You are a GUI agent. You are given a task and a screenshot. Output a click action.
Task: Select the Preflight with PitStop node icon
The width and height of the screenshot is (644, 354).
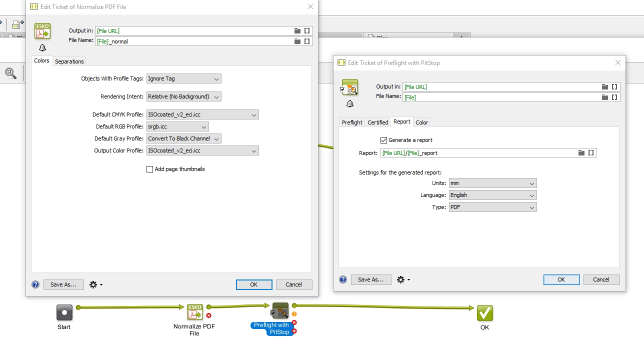tap(280, 310)
